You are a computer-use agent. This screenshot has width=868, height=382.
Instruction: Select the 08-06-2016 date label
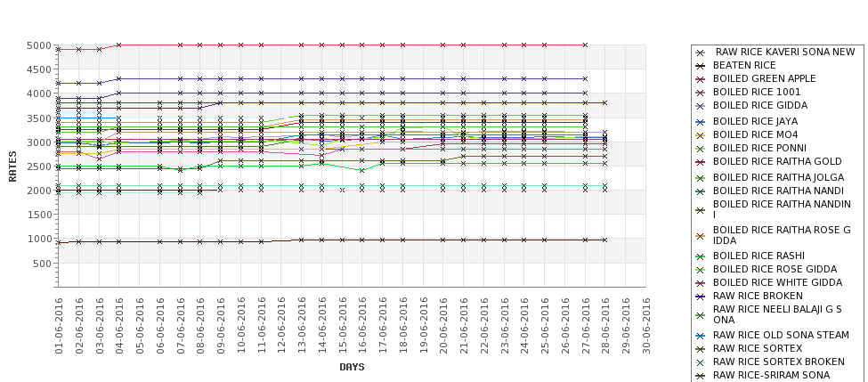(199, 326)
